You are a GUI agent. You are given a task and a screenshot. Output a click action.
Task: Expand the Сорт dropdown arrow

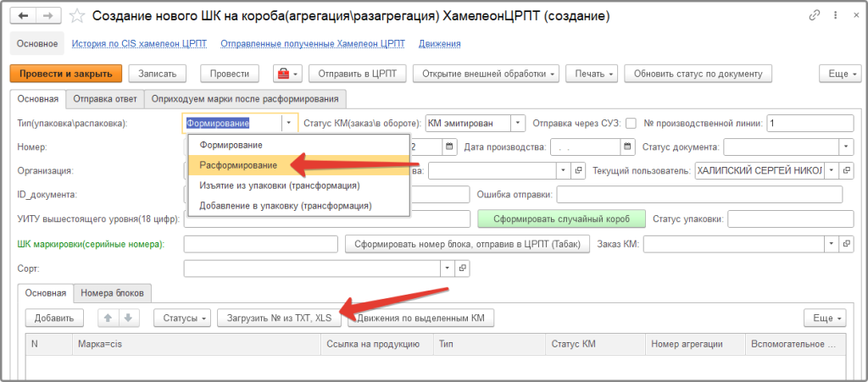click(448, 268)
